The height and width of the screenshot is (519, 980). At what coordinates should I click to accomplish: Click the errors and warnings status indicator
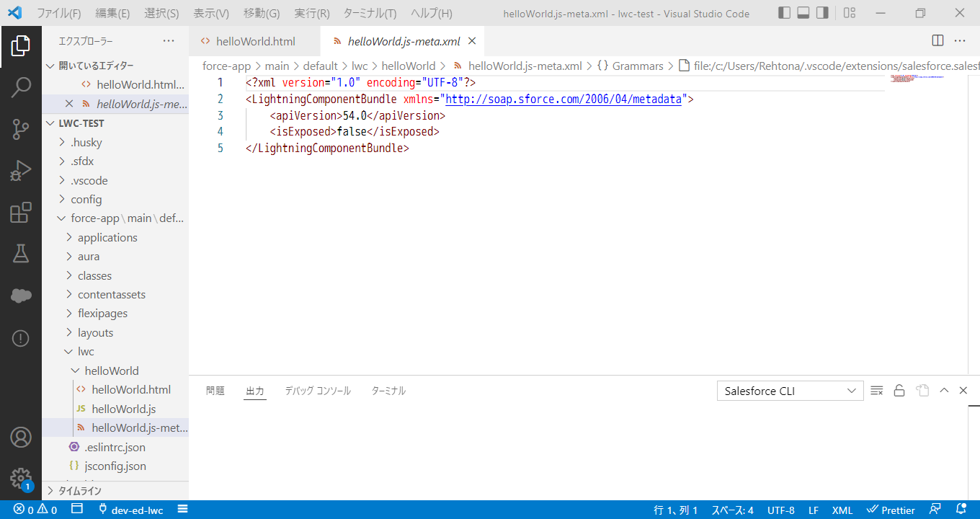point(35,510)
